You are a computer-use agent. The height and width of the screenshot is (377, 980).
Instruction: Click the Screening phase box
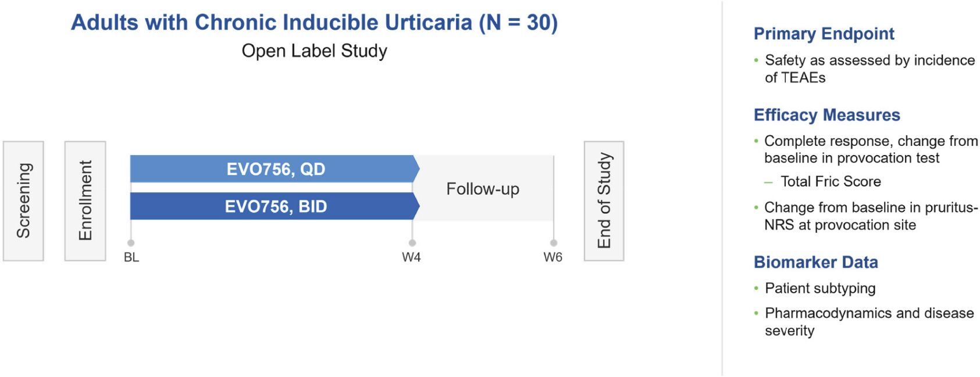23,200
